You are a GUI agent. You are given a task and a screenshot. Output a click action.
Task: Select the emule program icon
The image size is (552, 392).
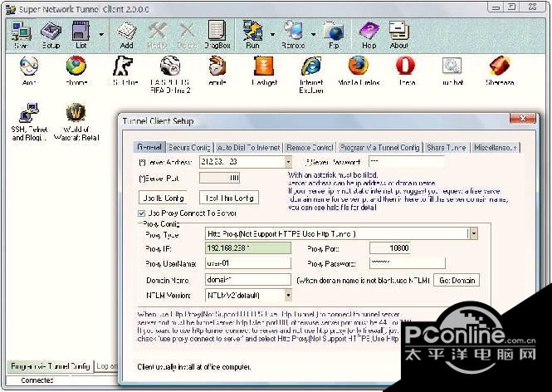coord(217,71)
